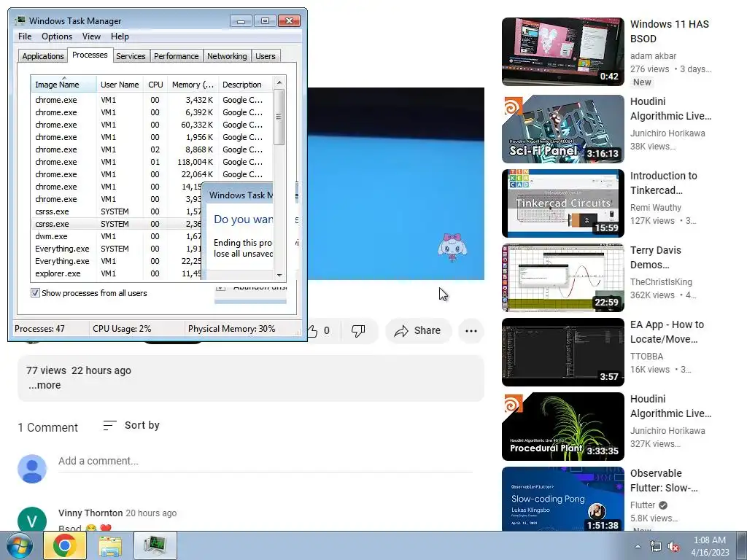The width and height of the screenshot is (747, 560).
Task: Sort processes by Image Name column
Action: tap(63, 85)
